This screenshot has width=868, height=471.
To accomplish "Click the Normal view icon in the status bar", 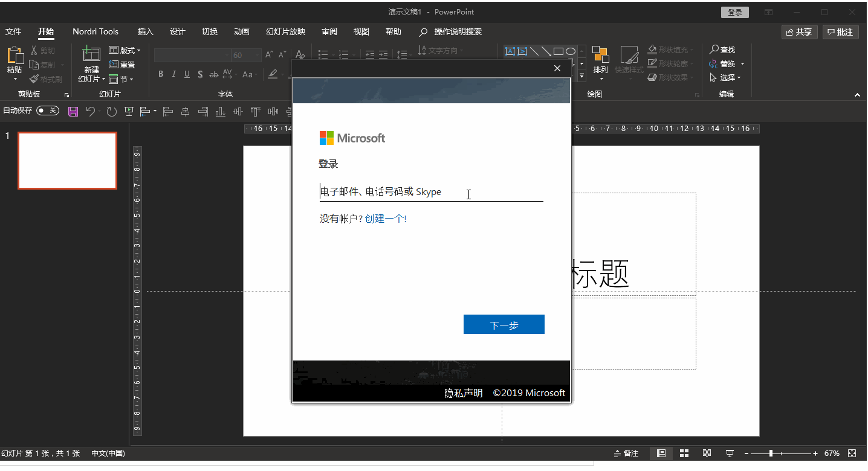I will [x=661, y=453].
